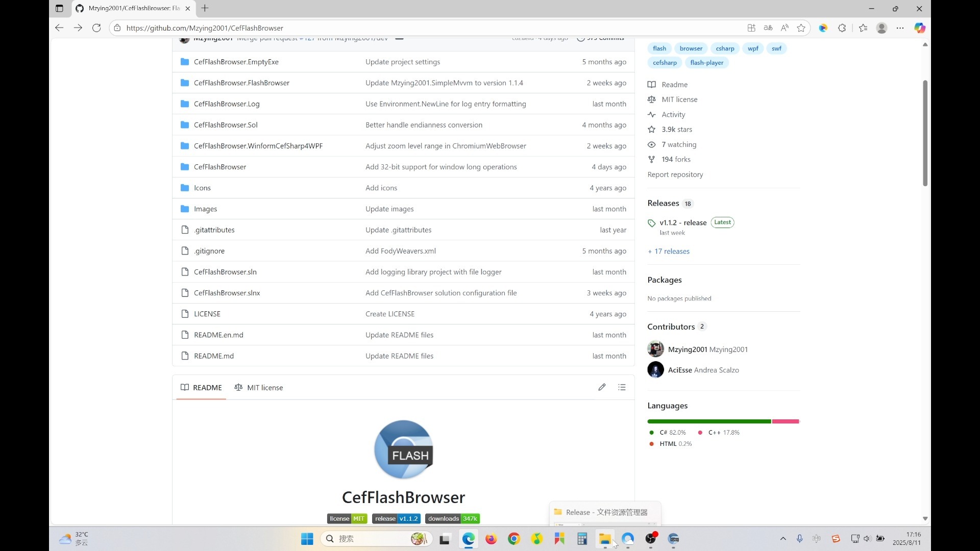Open browser extensions puzzle icon
This screenshot has width=980, height=551.
pos(842,28)
